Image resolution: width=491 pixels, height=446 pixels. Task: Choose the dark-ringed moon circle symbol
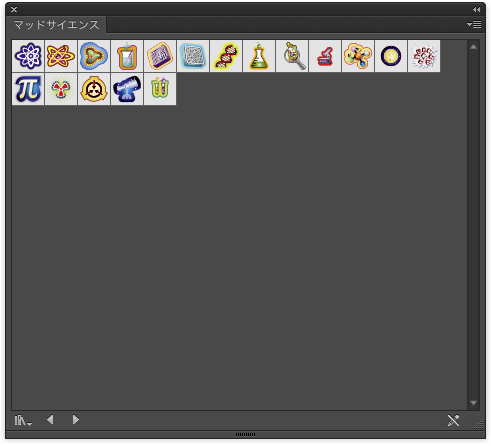pyautogui.click(x=391, y=56)
